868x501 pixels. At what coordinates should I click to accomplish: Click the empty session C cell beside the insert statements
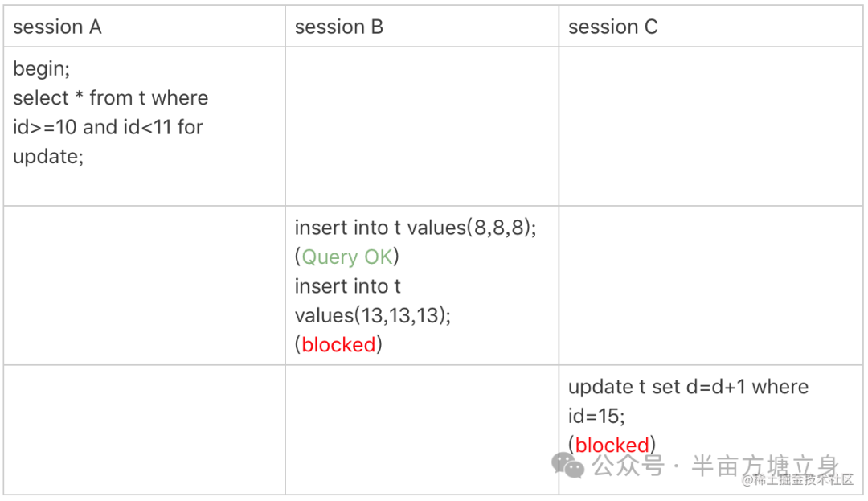point(710,285)
